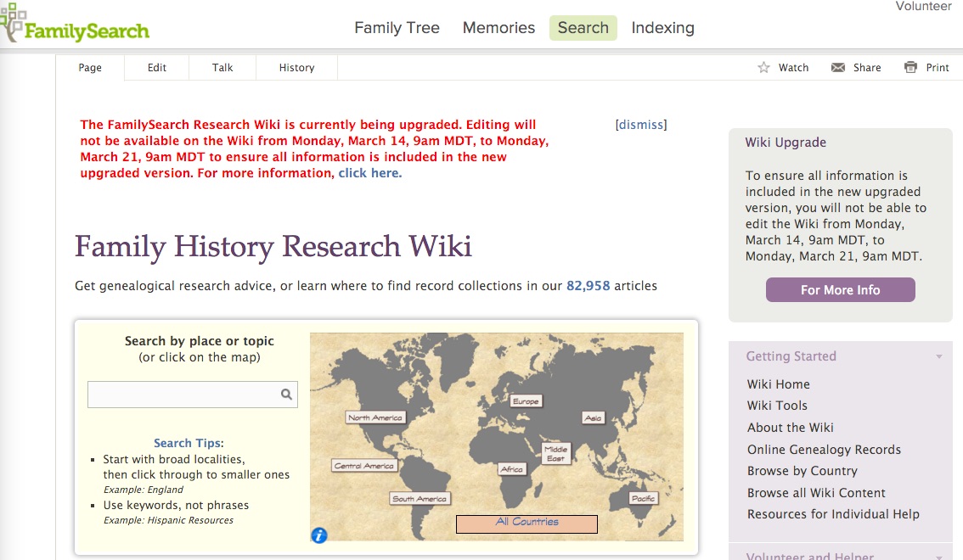Click the Wiki Upgrade heading
Image resolution: width=963 pixels, height=560 pixels.
(786, 143)
